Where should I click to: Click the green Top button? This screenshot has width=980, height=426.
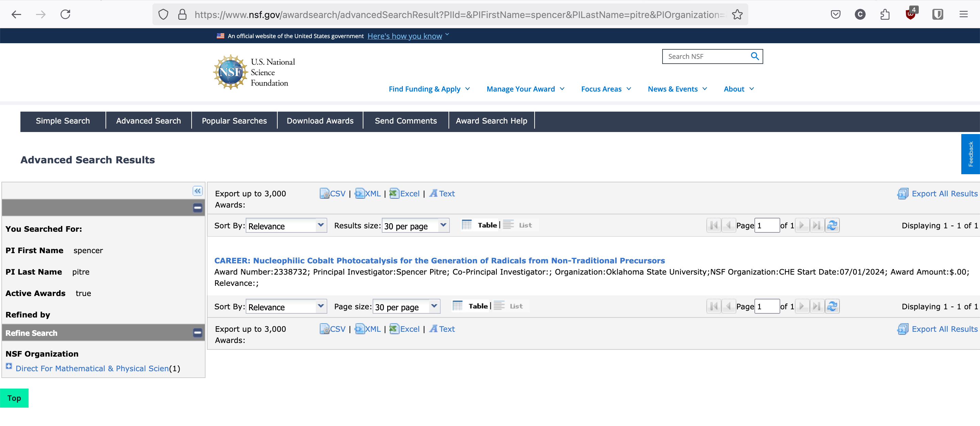[14, 398]
